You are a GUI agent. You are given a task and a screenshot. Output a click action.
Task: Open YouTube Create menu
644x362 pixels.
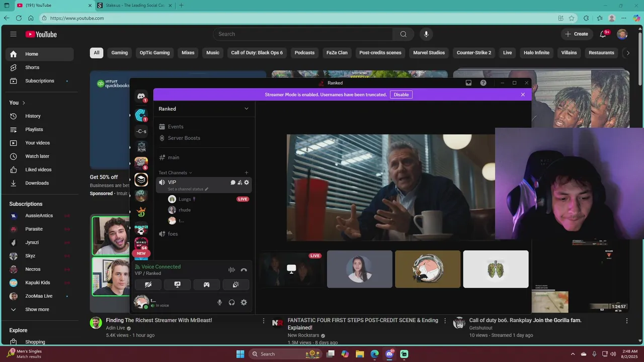pos(577,34)
